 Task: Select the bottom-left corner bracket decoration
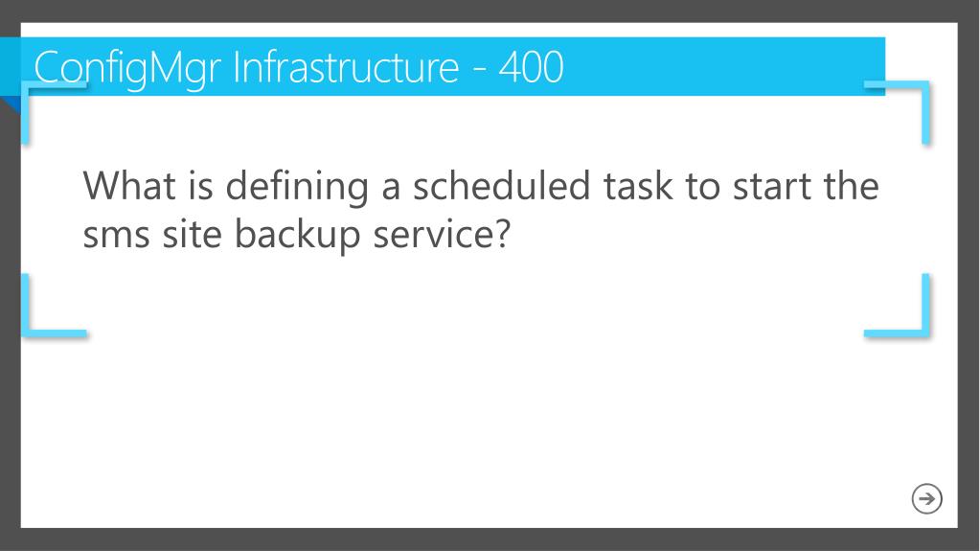53,306
